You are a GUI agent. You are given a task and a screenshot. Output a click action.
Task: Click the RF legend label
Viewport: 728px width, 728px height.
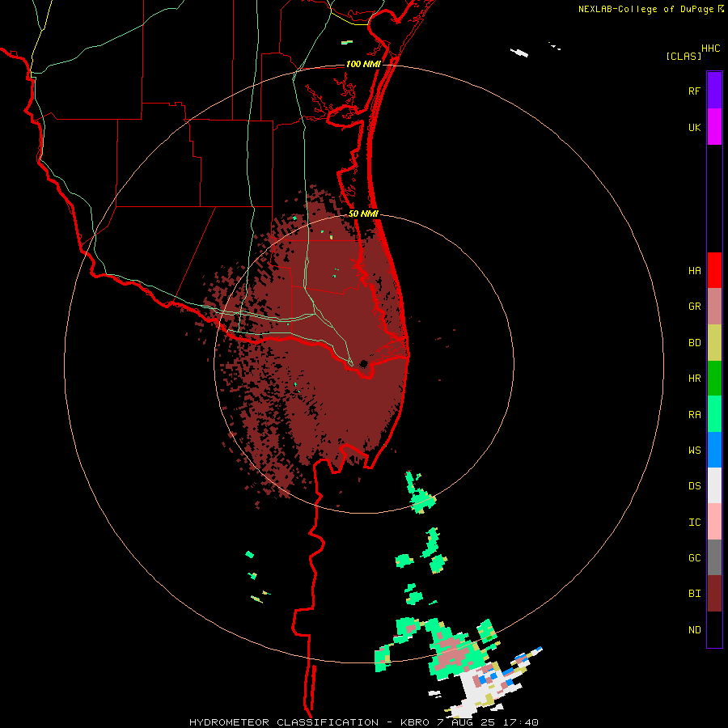(694, 91)
